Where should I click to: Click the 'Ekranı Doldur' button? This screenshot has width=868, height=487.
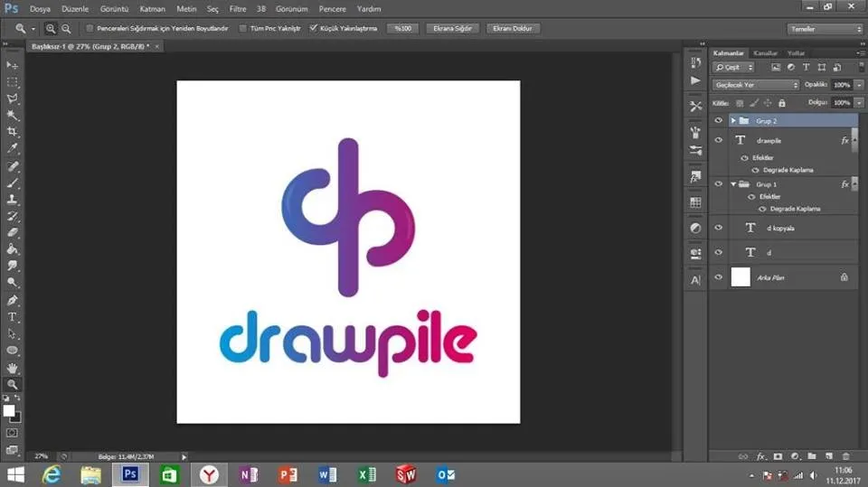coord(512,28)
